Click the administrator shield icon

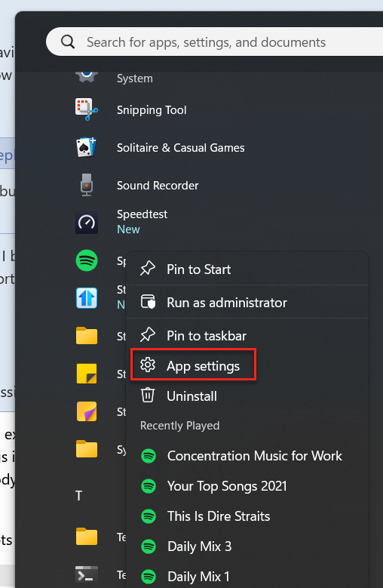pos(148,302)
